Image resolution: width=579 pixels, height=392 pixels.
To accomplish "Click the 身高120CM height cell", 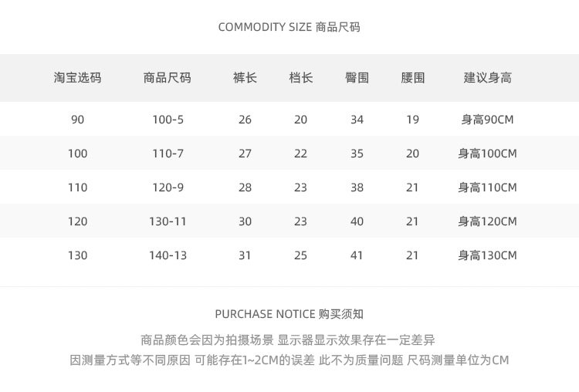I will click(487, 221).
